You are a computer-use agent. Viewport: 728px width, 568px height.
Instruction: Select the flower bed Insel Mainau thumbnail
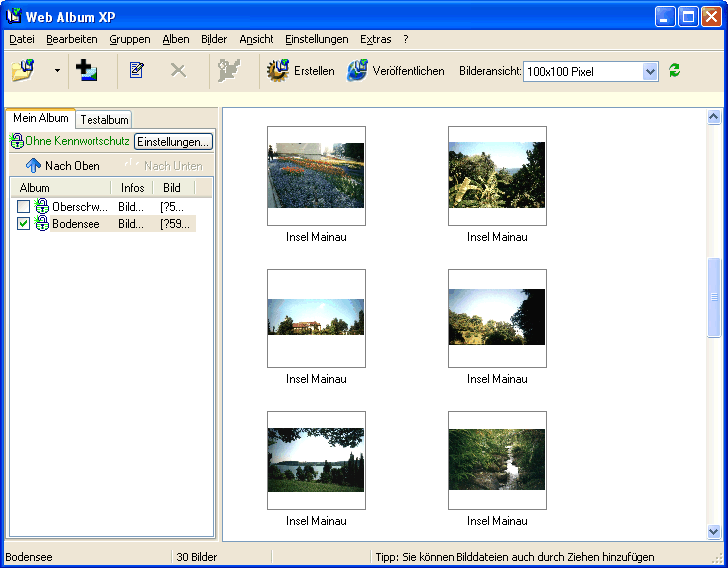pos(315,175)
